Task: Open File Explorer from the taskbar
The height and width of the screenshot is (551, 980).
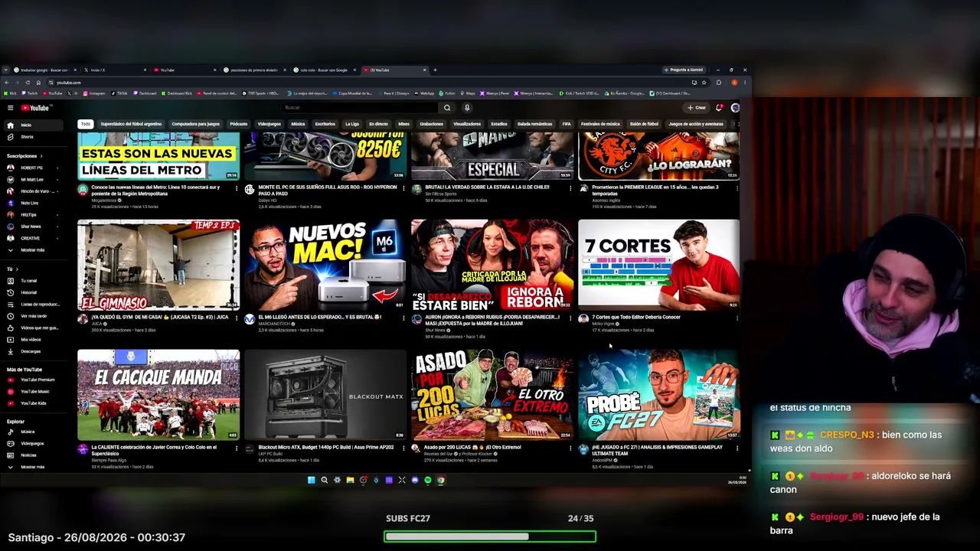Action: point(350,481)
